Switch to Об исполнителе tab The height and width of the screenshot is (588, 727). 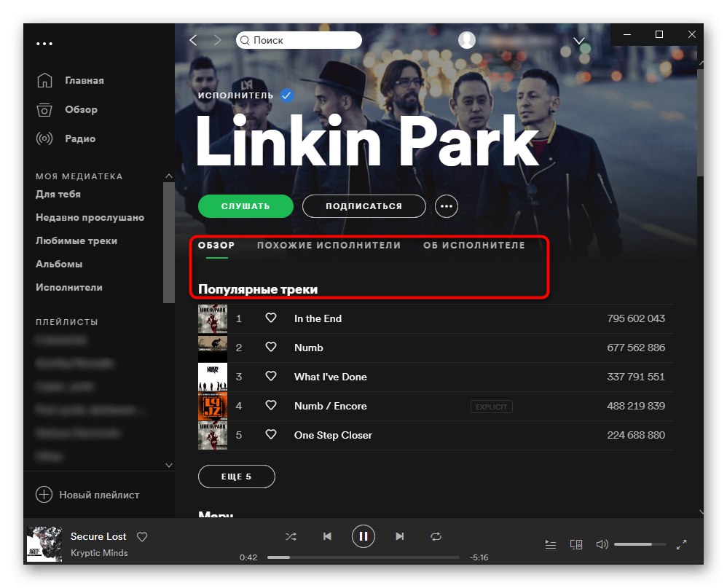click(473, 246)
